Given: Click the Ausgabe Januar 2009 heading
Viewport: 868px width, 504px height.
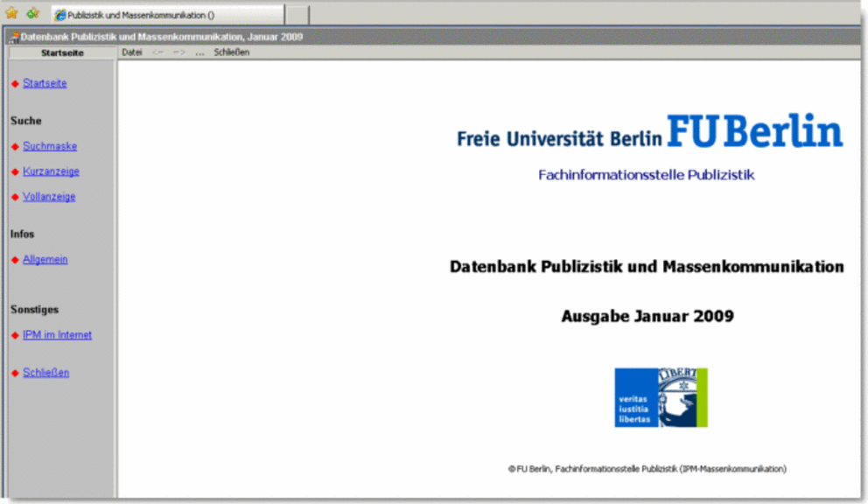Looking at the screenshot, I should 647,316.
